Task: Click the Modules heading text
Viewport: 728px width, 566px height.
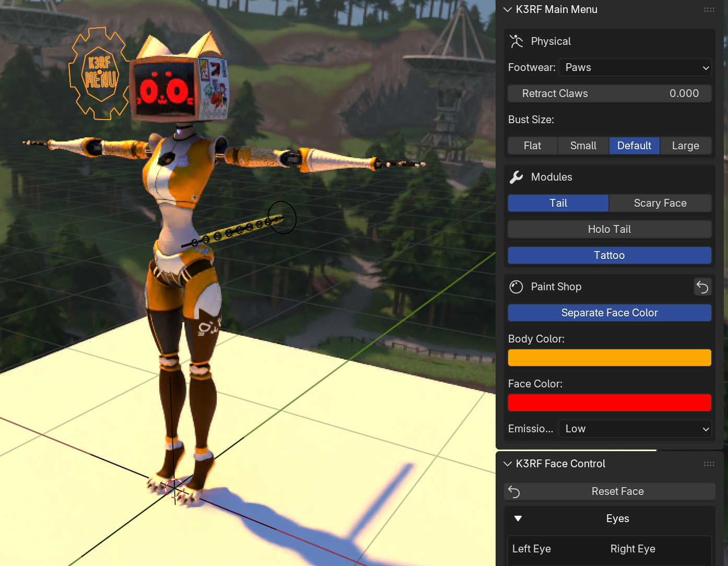Action: pyautogui.click(x=551, y=177)
